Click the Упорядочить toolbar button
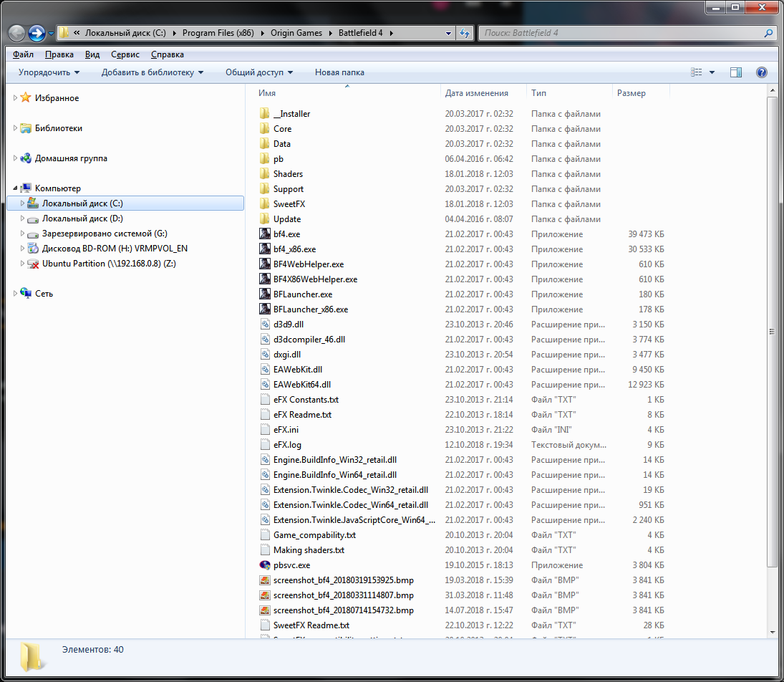The width and height of the screenshot is (784, 682). click(49, 72)
